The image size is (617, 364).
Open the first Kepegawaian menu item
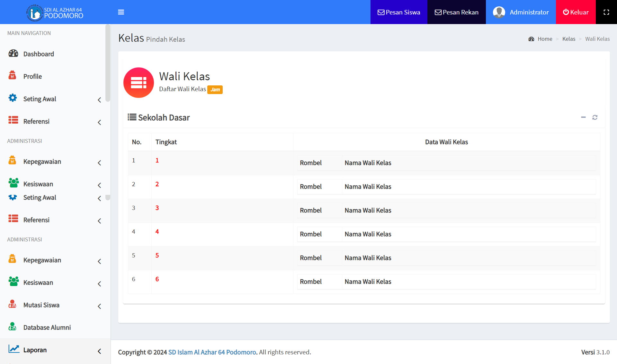[42, 161]
